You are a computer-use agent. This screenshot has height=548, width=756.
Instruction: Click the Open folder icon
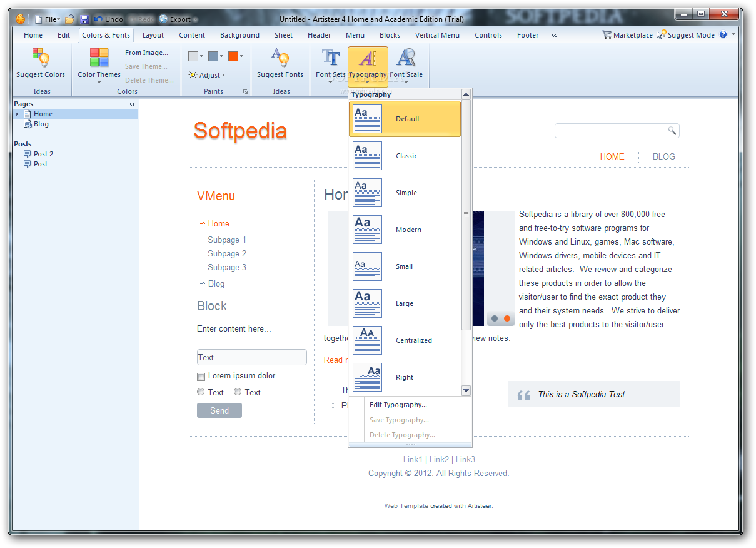70,19
